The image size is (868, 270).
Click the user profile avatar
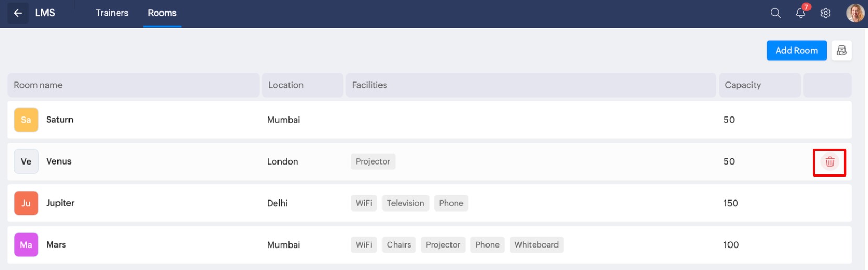click(x=855, y=13)
